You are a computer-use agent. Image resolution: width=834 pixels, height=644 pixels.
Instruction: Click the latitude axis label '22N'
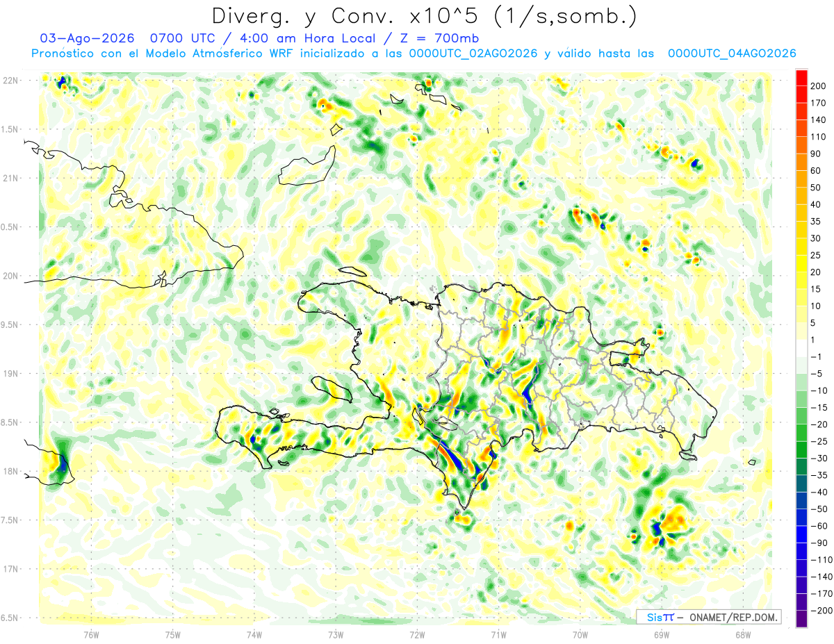click(12, 81)
